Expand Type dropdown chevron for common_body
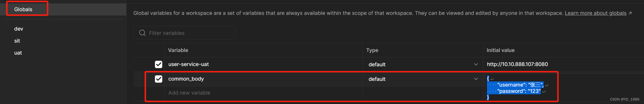644x104 pixels. (476, 79)
